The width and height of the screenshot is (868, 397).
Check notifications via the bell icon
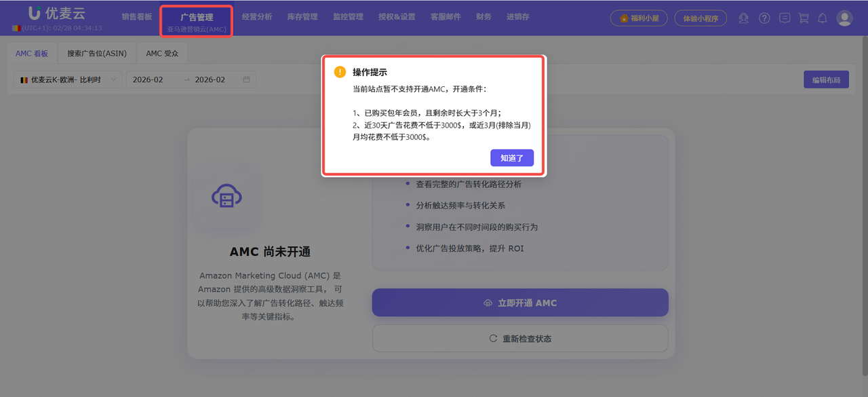[823, 18]
